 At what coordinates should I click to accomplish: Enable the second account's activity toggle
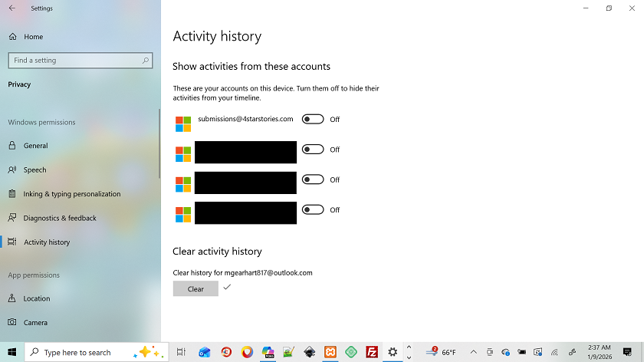(313, 150)
